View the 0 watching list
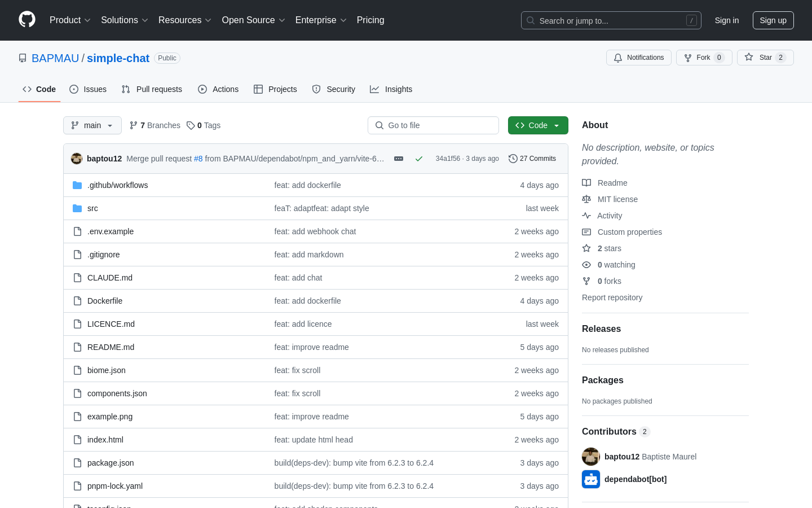812x508 pixels. point(609,265)
